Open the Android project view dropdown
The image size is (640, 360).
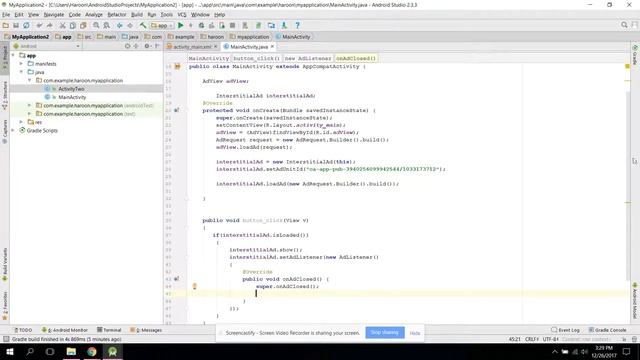point(47,46)
